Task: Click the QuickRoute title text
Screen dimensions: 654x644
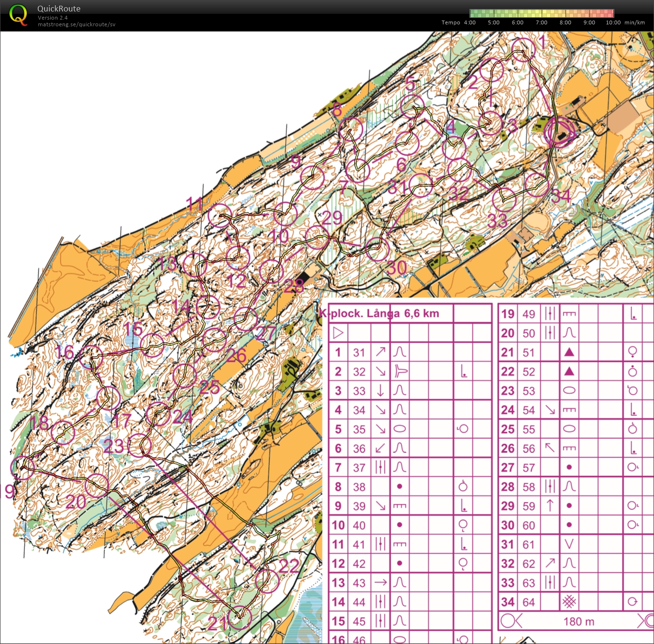Action: (x=59, y=9)
